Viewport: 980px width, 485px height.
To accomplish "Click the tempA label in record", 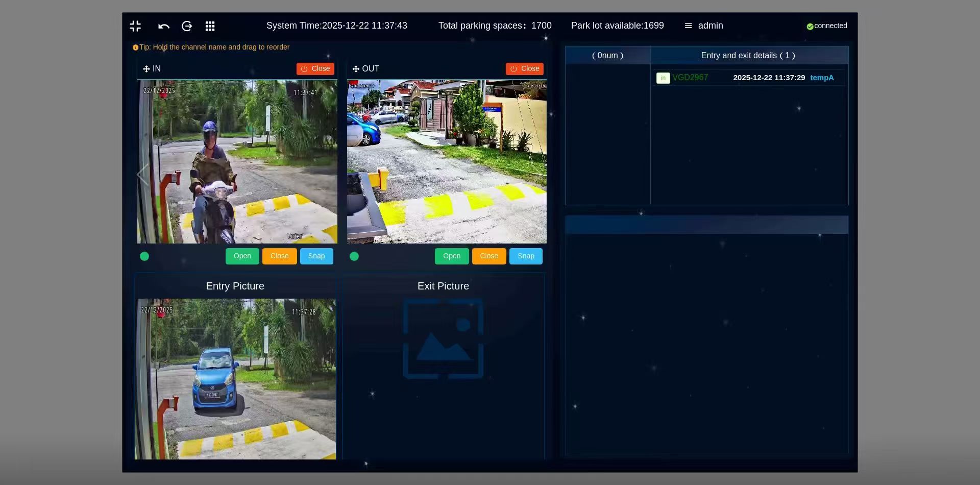I will pyautogui.click(x=822, y=78).
